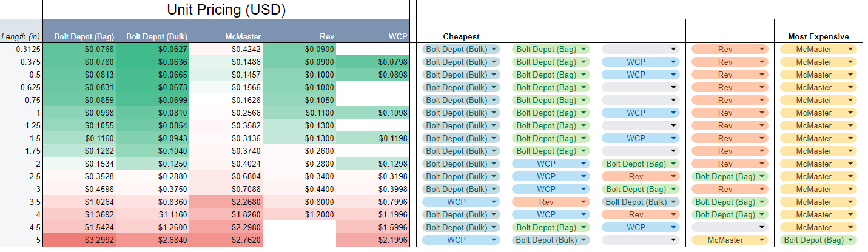Viewport: 868px width, 252px height.
Task: Select the empty WCP price cell in the 0.3125 row
Action: pos(373,49)
